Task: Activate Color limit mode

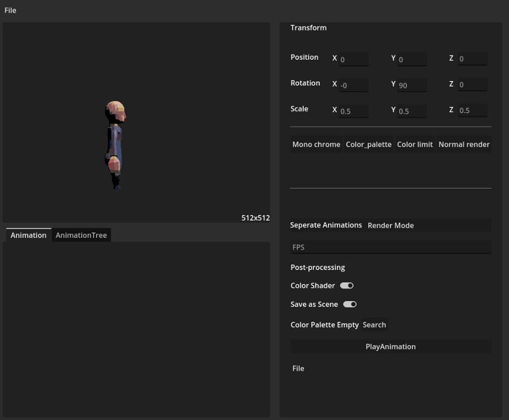Action: click(415, 144)
